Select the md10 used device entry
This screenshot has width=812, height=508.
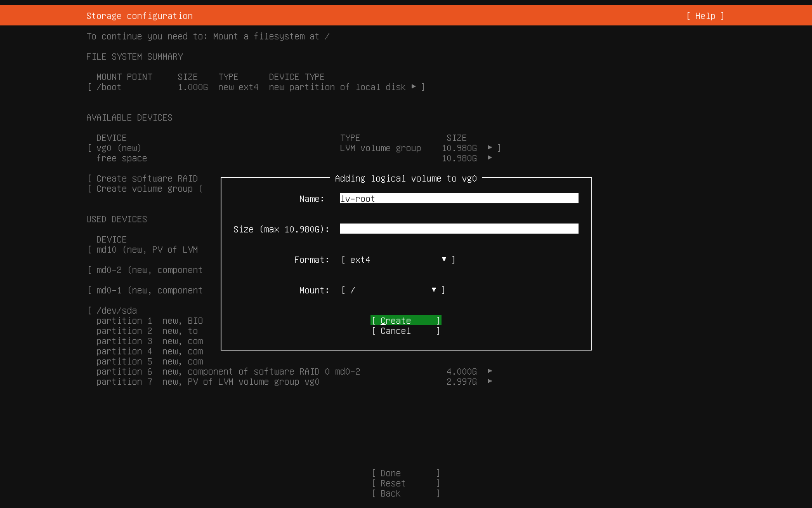point(147,250)
